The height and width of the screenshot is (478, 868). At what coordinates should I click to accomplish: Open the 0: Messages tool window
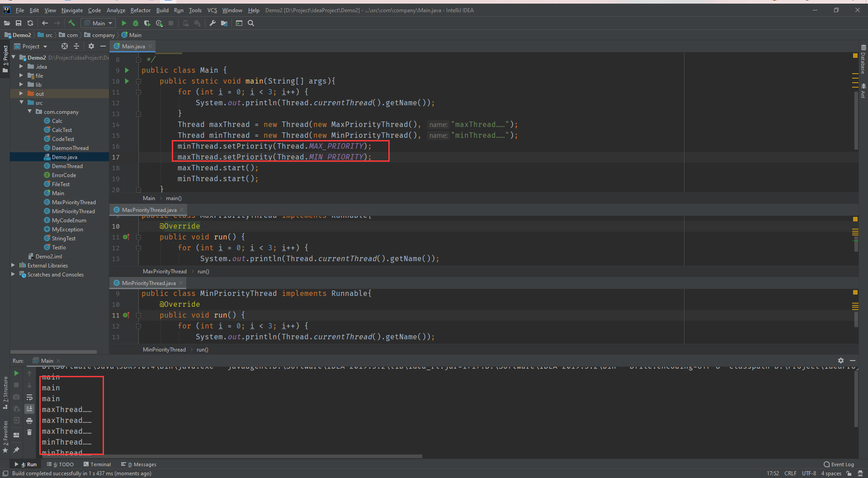139,464
